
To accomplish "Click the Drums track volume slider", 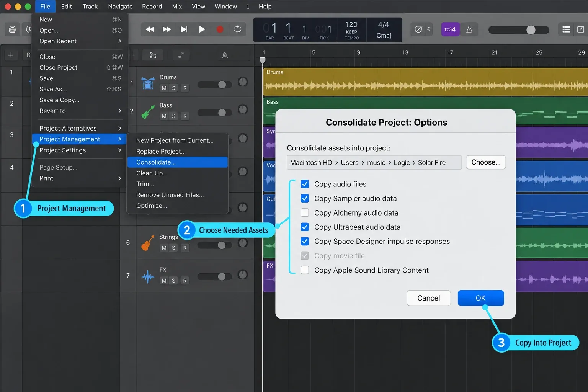I will point(214,85).
